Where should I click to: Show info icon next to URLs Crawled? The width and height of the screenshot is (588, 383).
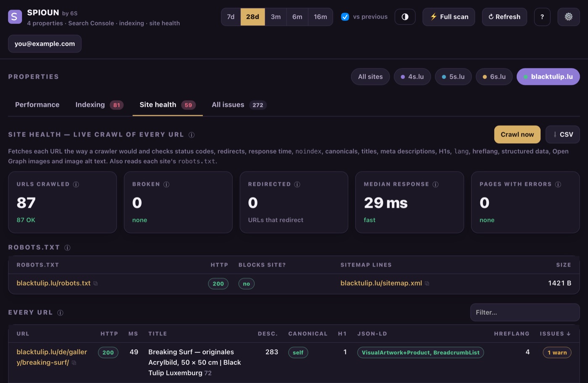[x=76, y=185]
